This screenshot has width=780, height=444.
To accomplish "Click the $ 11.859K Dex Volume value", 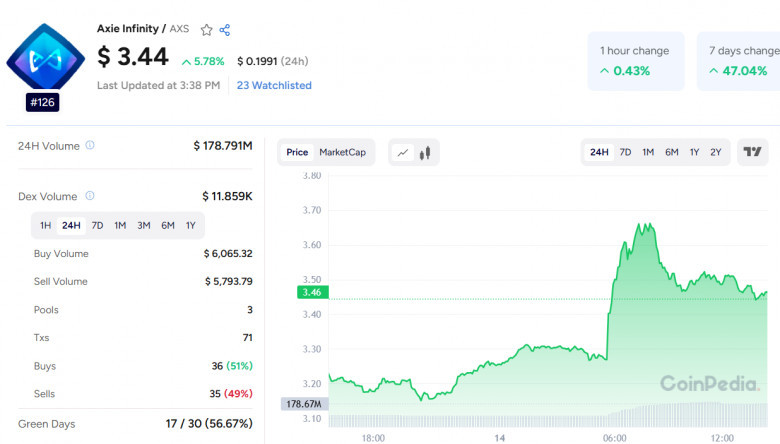I will point(227,196).
